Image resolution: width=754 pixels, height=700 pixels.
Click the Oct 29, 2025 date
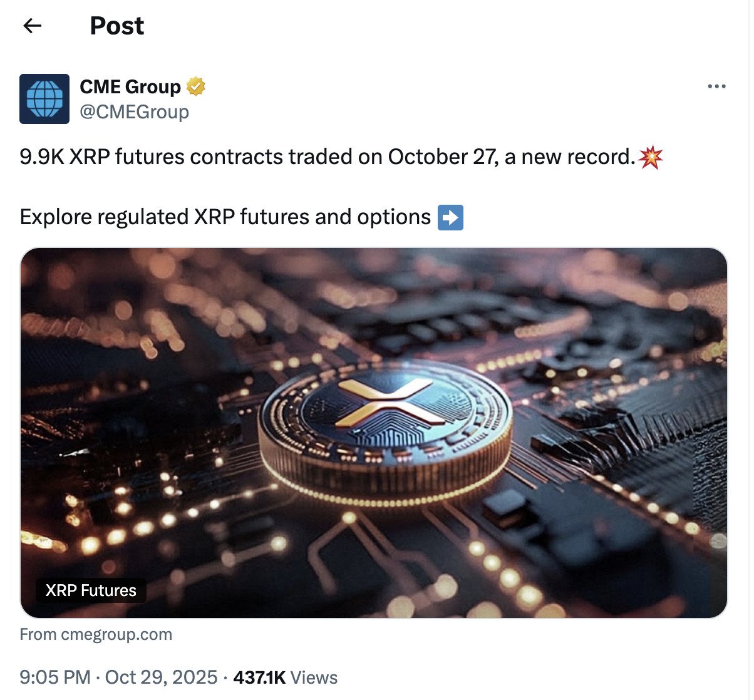(161, 677)
